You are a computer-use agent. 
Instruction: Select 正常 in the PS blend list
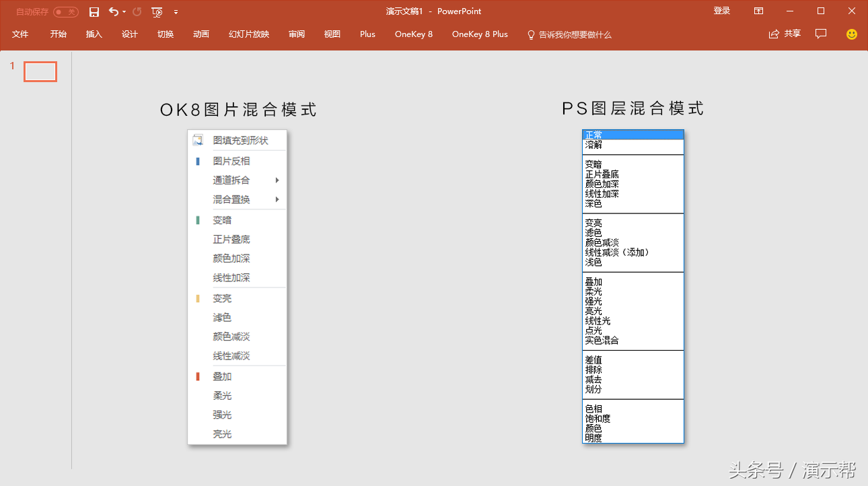pos(633,135)
